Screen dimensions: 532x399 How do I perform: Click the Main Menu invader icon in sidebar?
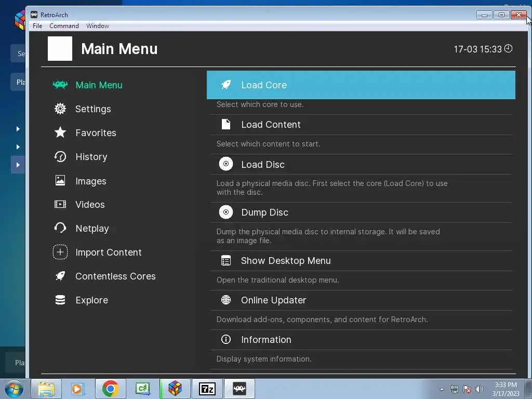[60, 85]
